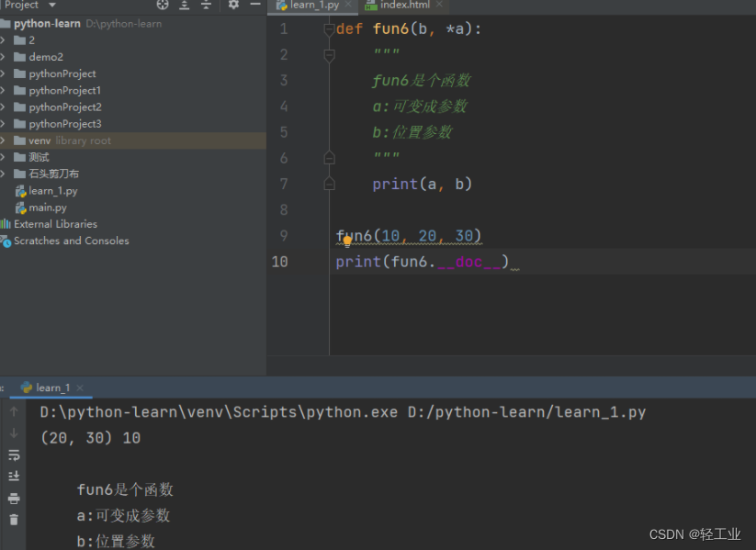Viewport: 756px width, 550px height.
Task: Expand the 测试 folder
Action: (3, 157)
